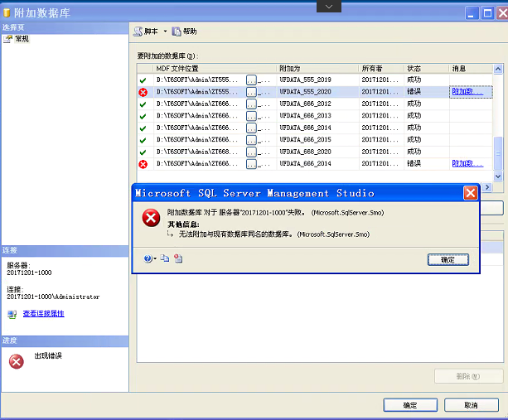Image resolution: width=508 pixels, height=420 pixels.
Task: Select the UFDATA_668_2020 attach-as cell
Action: (x=317, y=152)
